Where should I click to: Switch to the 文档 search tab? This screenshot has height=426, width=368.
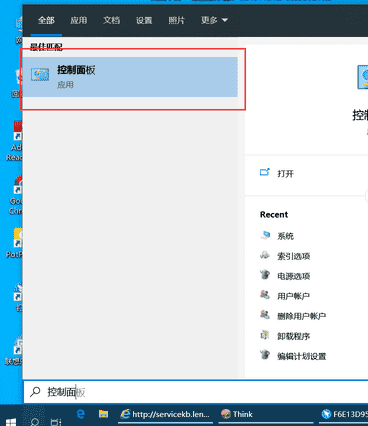pyautogui.click(x=111, y=20)
